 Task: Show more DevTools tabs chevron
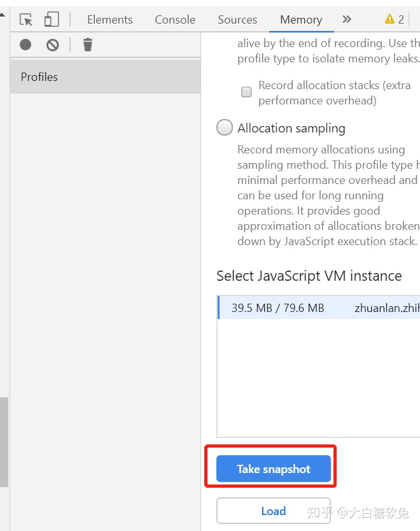pyautogui.click(x=347, y=19)
